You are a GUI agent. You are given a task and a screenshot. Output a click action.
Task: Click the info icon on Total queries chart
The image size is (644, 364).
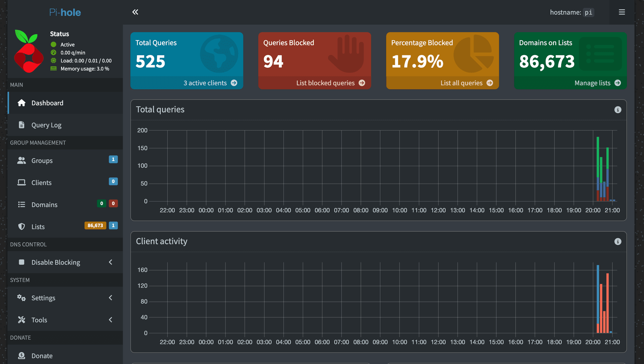pyautogui.click(x=618, y=109)
